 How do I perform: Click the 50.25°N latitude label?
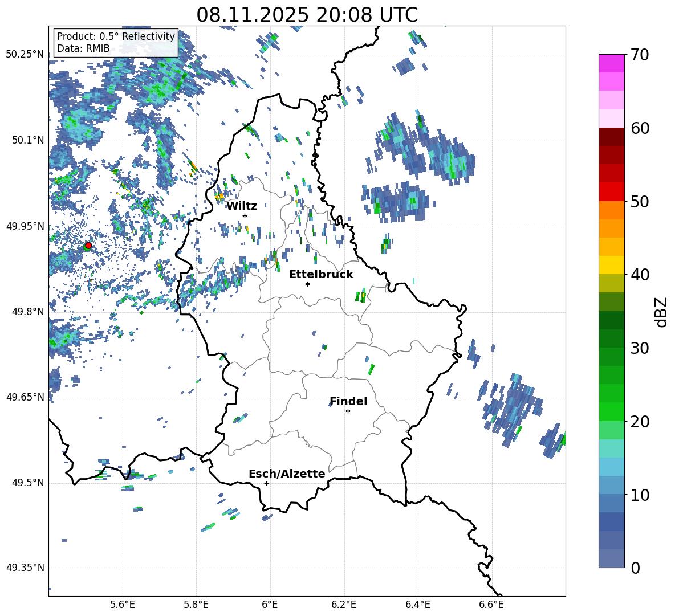coord(25,55)
